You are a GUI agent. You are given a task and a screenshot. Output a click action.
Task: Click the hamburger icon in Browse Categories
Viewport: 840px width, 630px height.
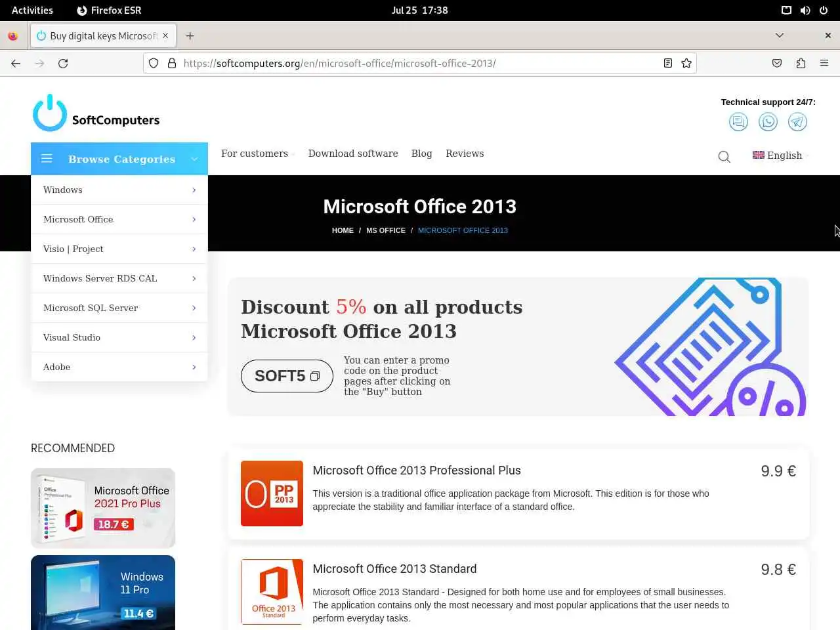tap(47, 159)
